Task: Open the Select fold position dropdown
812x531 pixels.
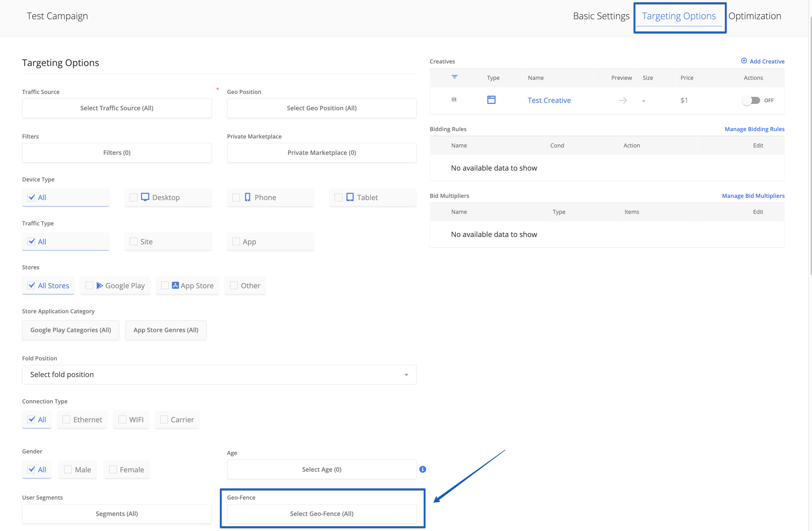Action: pos(219,375)
